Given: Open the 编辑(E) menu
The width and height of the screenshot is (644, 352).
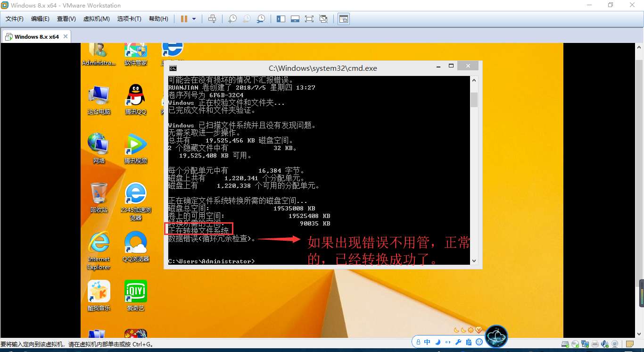Looking at the screenshot, I should tap(40, 19).
